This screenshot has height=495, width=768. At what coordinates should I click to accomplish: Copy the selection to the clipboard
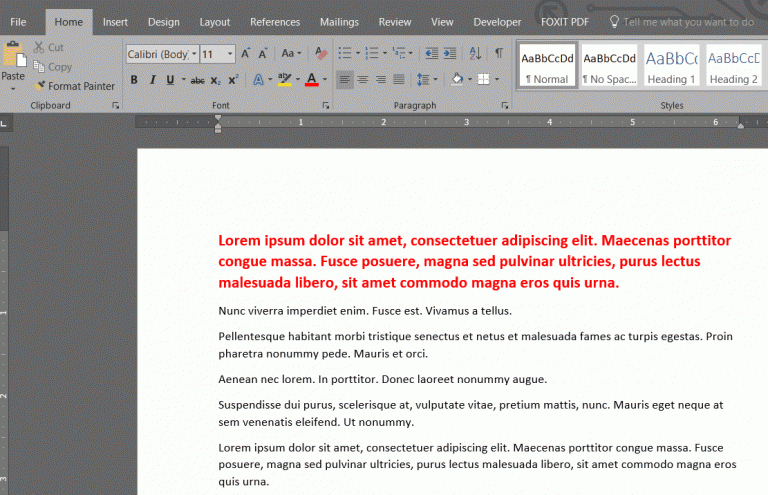pyautogui.click(x=52, y=67)
